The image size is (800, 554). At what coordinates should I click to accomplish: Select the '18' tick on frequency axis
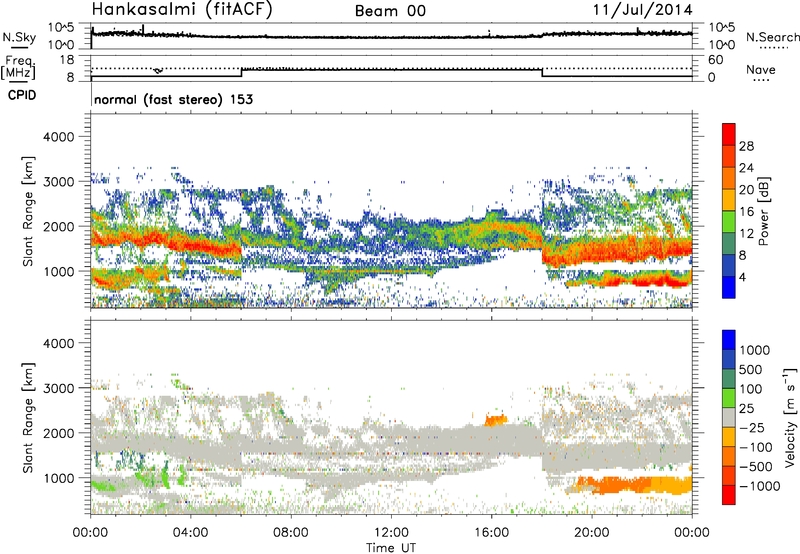[x=67, y=60]
